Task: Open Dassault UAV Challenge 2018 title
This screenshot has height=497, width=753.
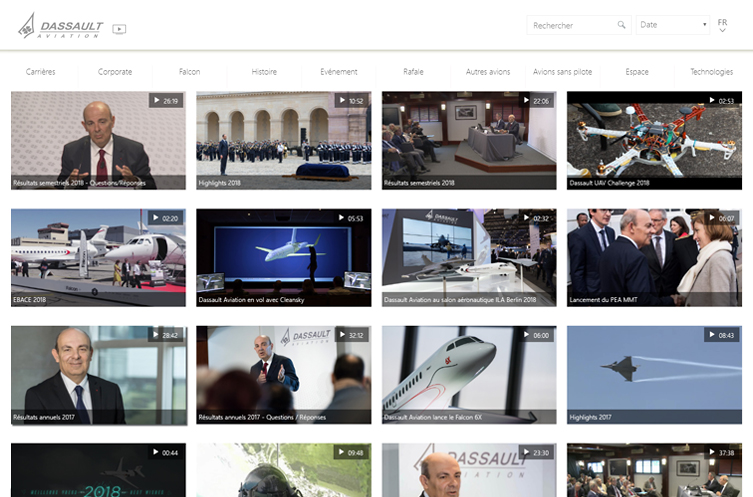Action: tap(609, 183)
